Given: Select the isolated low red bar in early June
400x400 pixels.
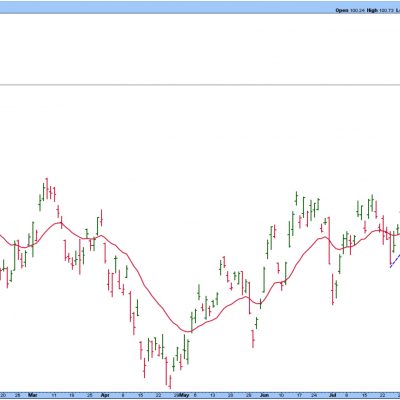Looking at the screenshot, I should pos(253,339).
